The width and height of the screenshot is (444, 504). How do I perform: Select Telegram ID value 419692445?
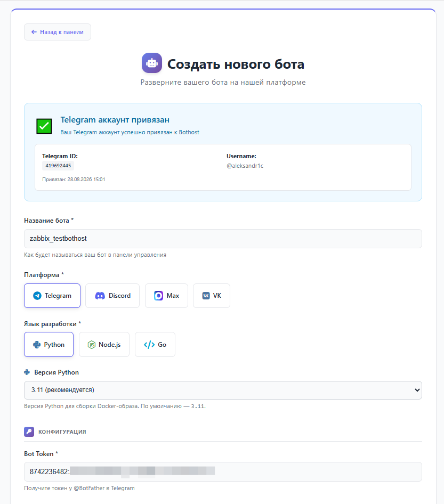(x=58, y=166)
